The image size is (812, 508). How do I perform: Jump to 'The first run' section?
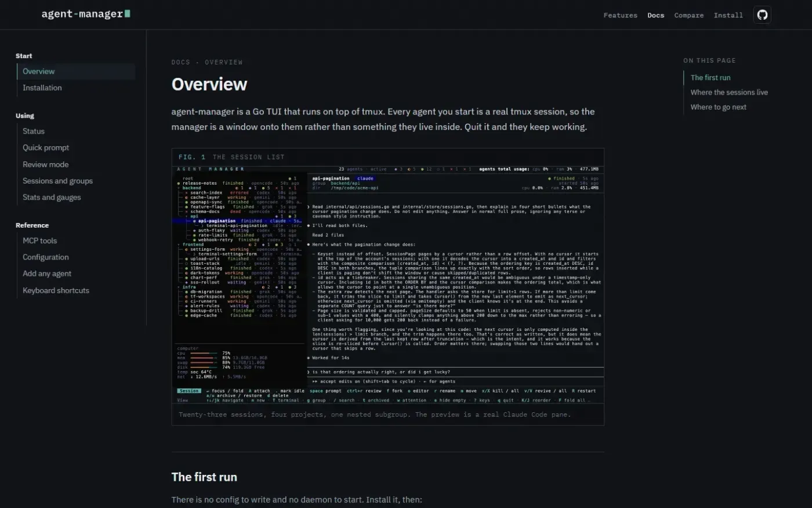[x=710, y=77]
